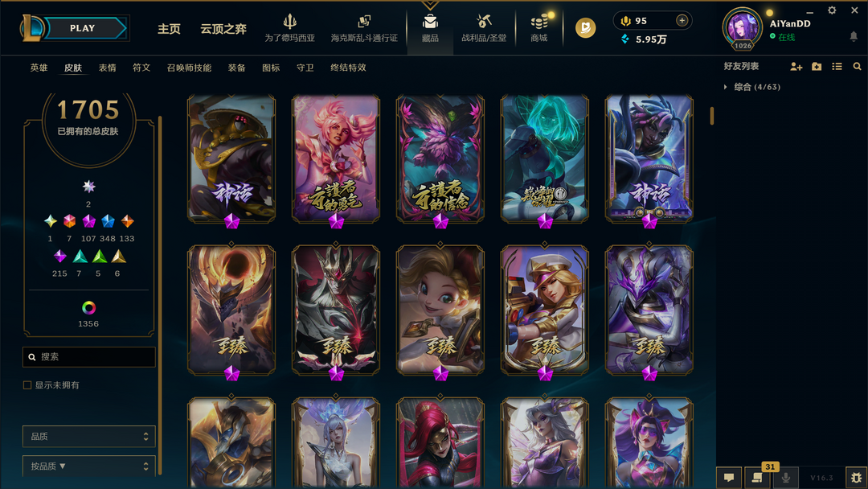Click the new friend folder icon
The width and height of the screenshot is (868, 489).
click(817, 67)
